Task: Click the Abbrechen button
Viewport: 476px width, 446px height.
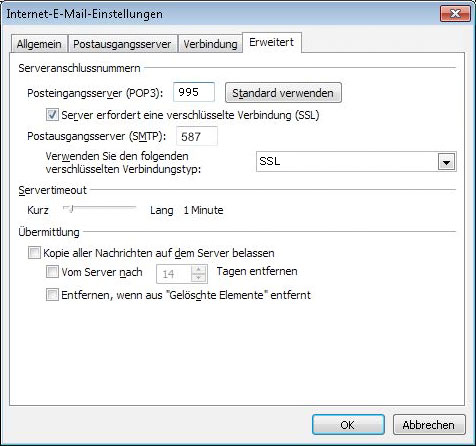Action: 429,425
